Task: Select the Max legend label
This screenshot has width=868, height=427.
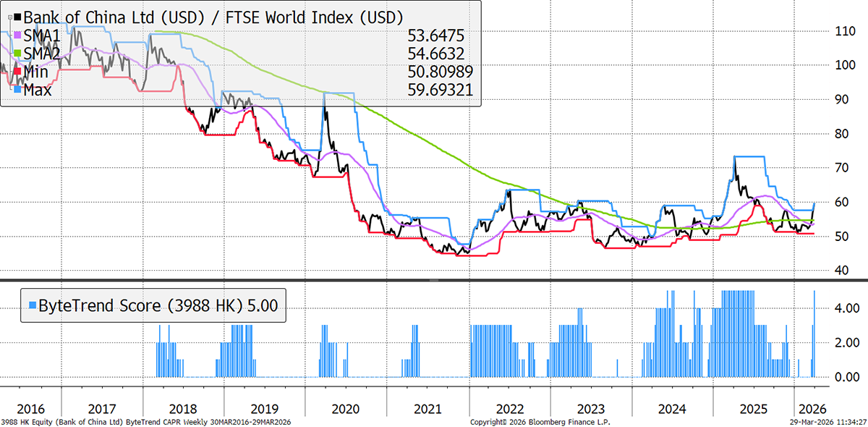Action: point(38,90)
